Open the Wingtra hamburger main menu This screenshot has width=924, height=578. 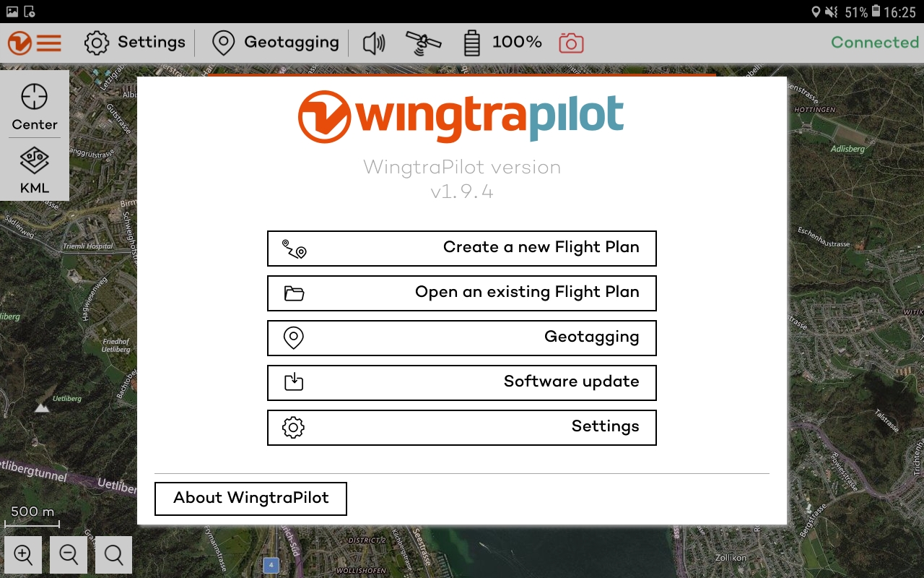(x=35, y=43)
